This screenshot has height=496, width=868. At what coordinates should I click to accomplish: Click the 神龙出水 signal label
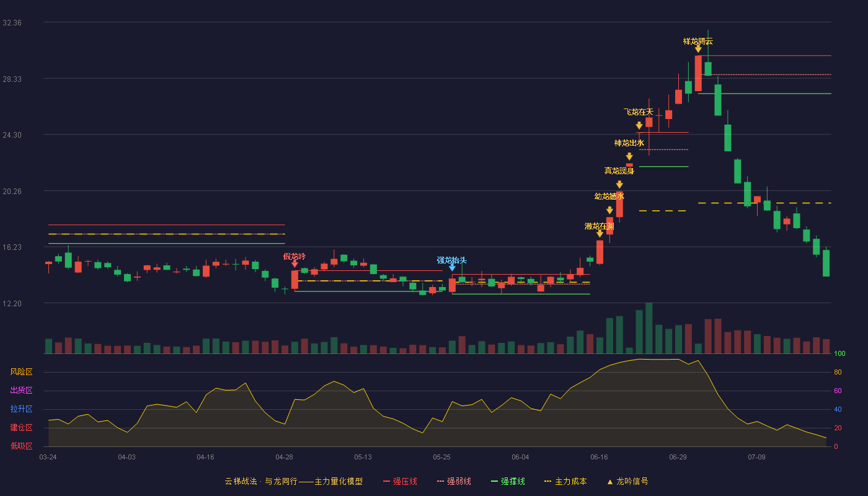click(629, 143)
